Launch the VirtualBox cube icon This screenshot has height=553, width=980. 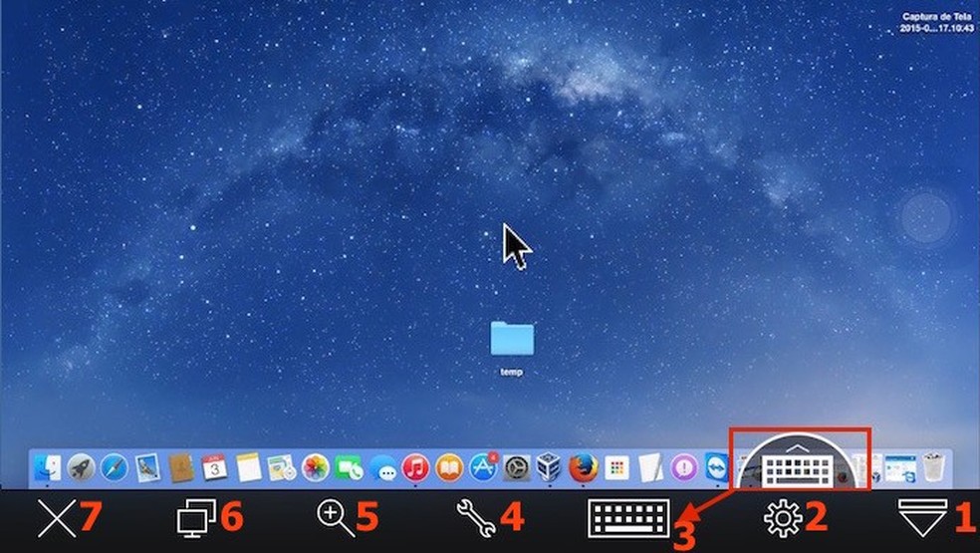click(x=550, y=468)
